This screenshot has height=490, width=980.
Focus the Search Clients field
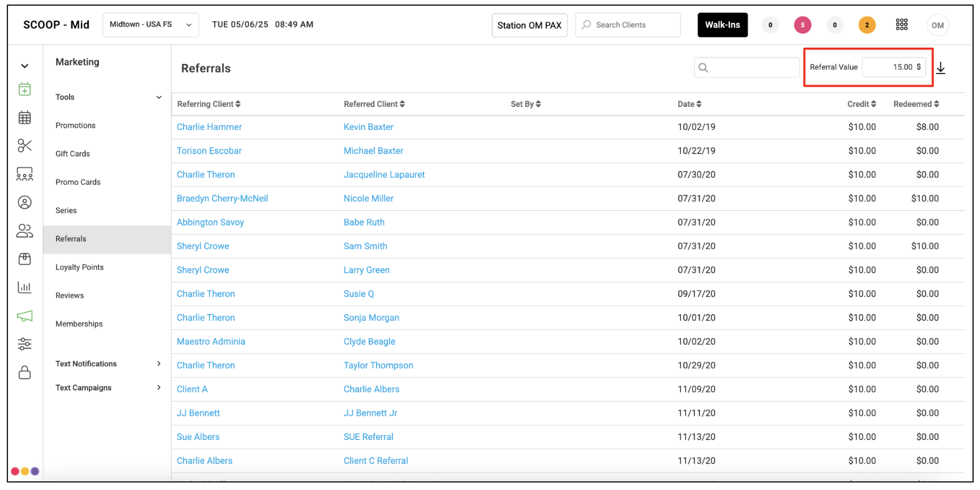click(x=628, y=25)
